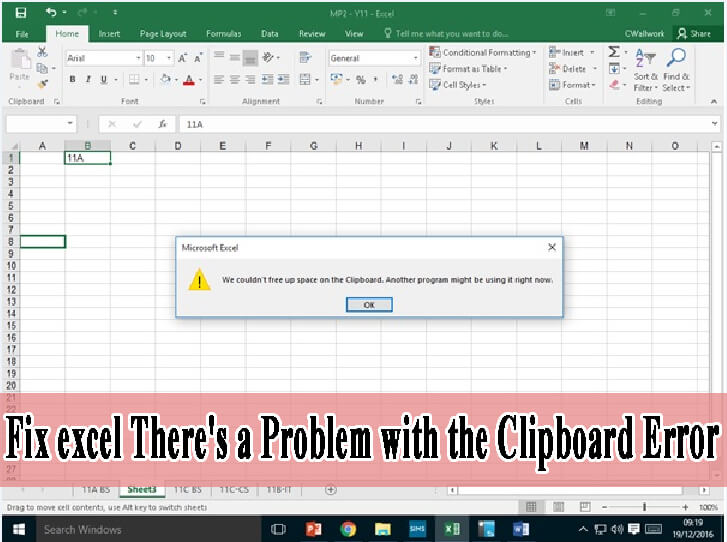Image resolution: width=727 pixels, height=542 pixels.
Task: Click the Insert Function fx icon
Action: point(162,124)
